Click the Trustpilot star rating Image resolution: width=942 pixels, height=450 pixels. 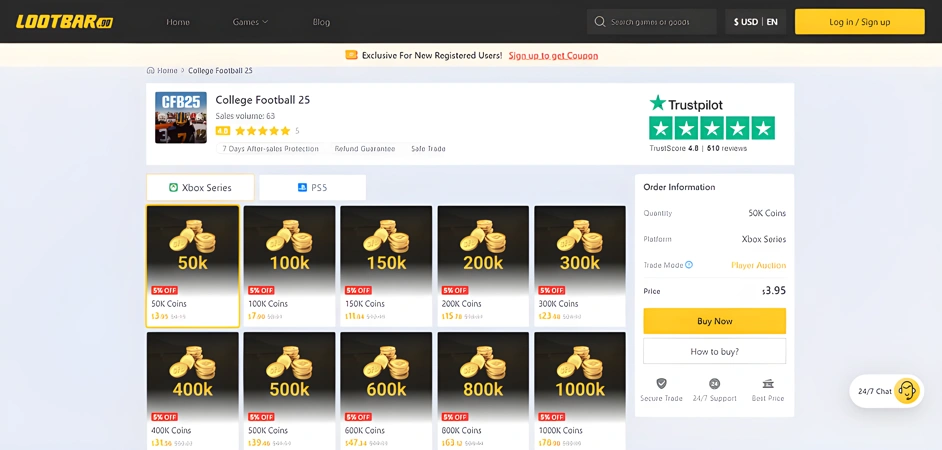click(x=712, y=128)
